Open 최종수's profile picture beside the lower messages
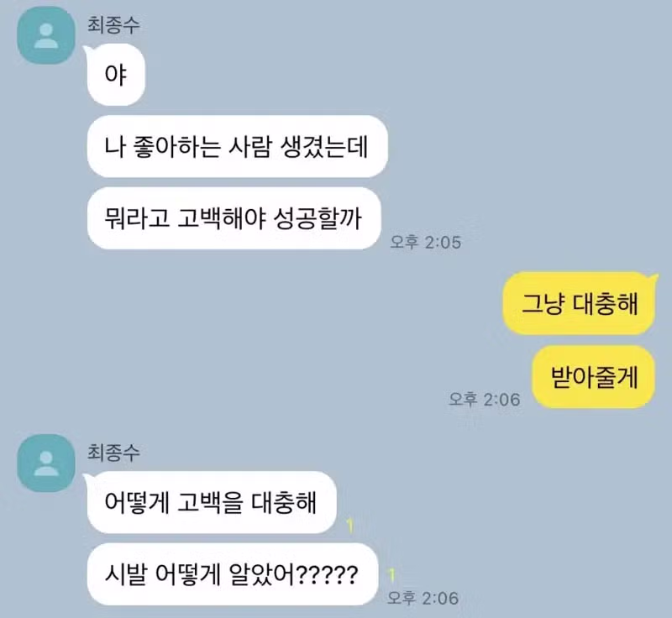This screenshot has width=672, height=618. tap(46, 463)
